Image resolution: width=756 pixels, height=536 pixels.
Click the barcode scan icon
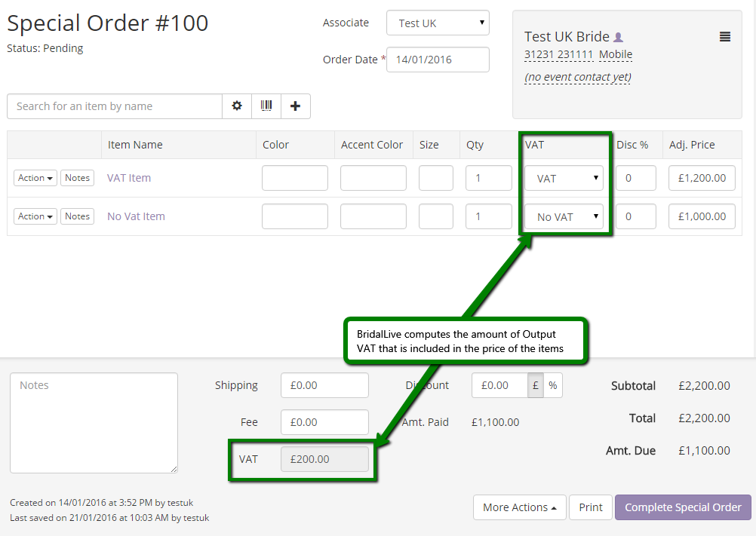point(266,106)
